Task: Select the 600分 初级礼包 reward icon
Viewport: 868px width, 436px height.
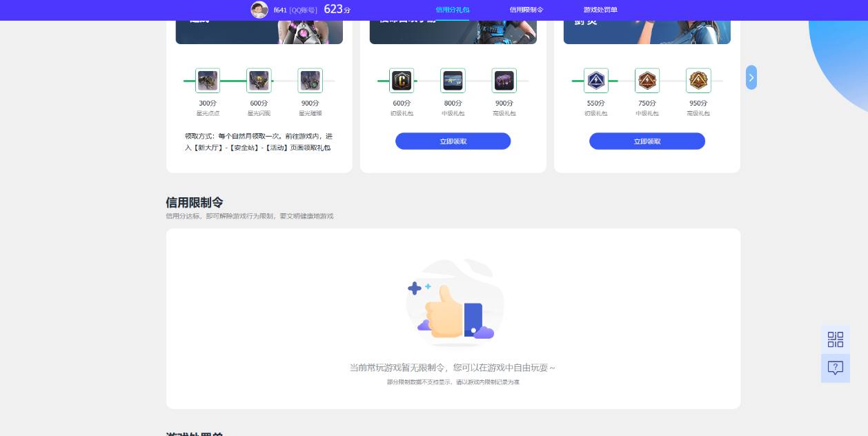Action: click(402, 81)
